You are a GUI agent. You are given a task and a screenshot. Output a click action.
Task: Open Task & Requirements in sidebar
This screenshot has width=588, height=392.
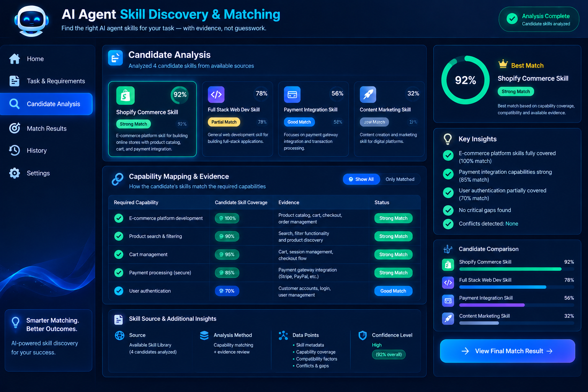point(46,81)
